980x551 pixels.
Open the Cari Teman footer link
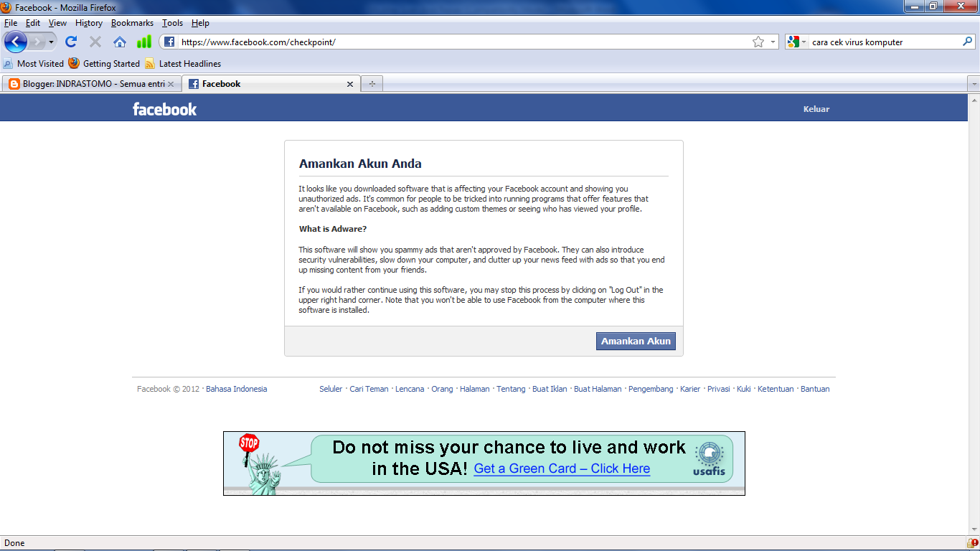[369, 389]
